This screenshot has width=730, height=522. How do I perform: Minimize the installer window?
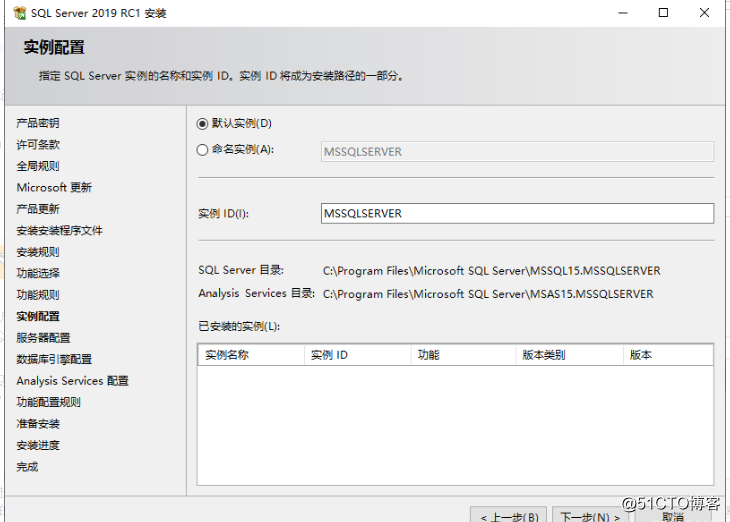[623, 13]
